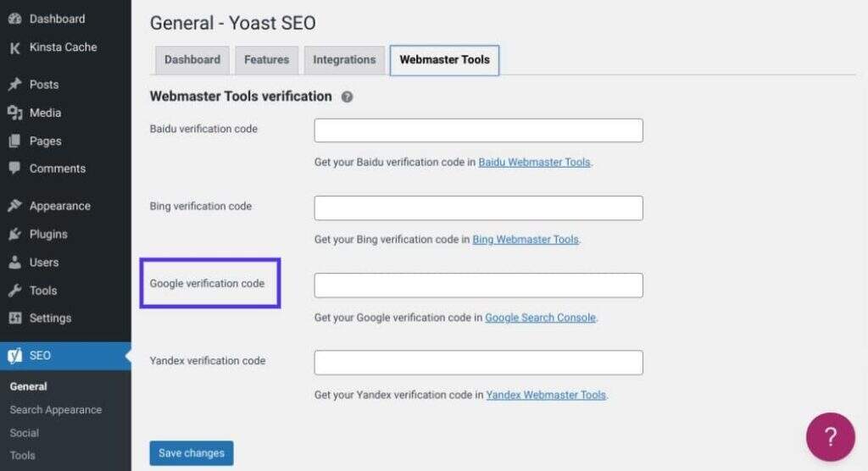Click the Appearance paintbrush icon
This screenshot has height=471, width=868.
pyautogui.click(x=14, y=206)
